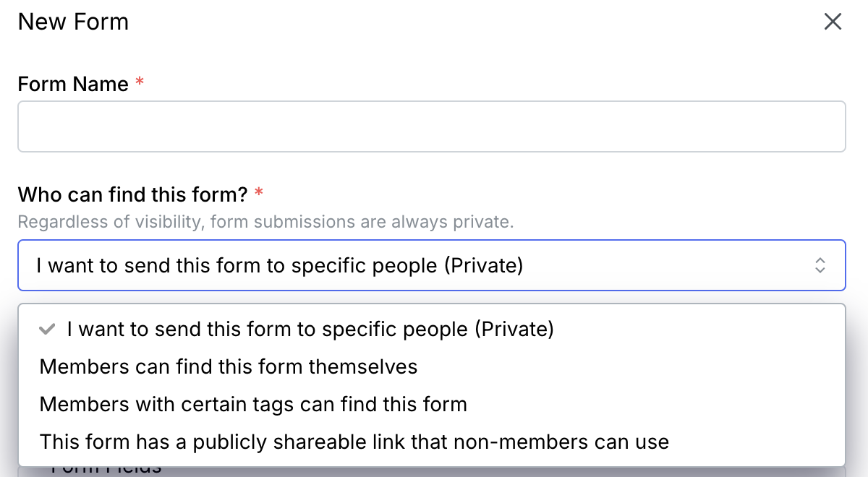
Task: Click the checkmark beside the selected private option
Action: [47, 329]
